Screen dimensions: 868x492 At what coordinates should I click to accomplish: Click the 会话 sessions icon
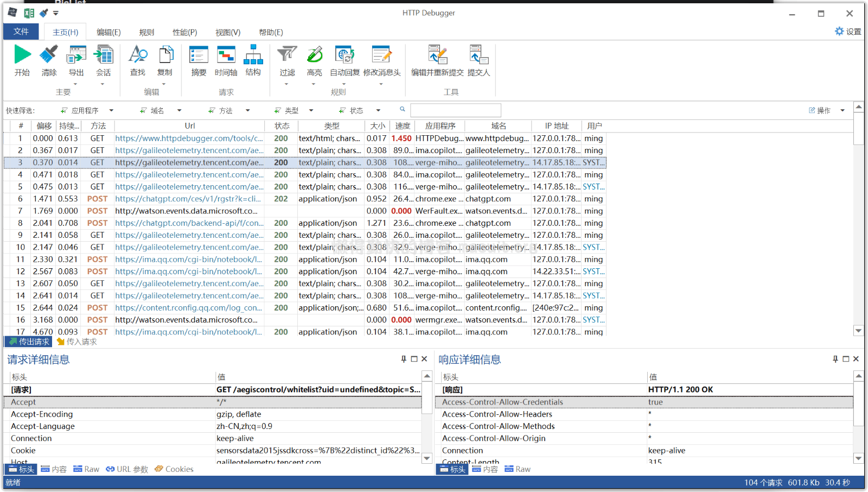103,55
